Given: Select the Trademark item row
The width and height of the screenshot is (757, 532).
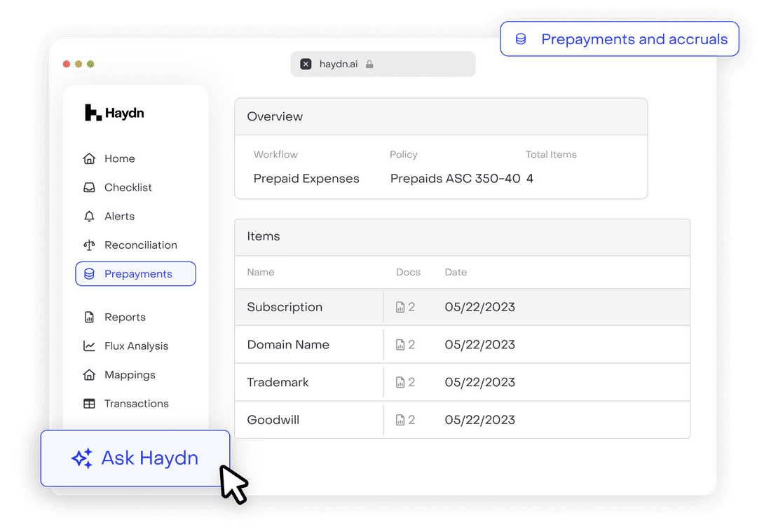Looking at the screenshot, I should (x=462, y=383).
